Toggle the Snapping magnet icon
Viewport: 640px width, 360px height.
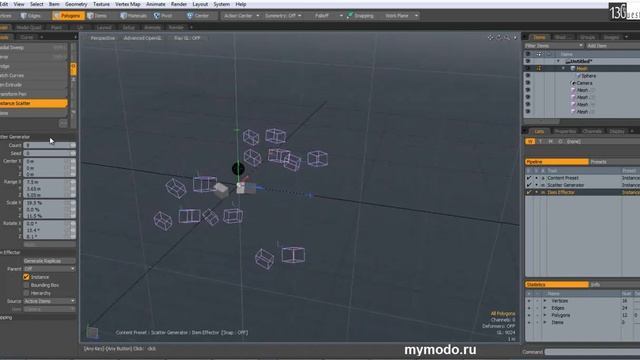tap(350, 16)
